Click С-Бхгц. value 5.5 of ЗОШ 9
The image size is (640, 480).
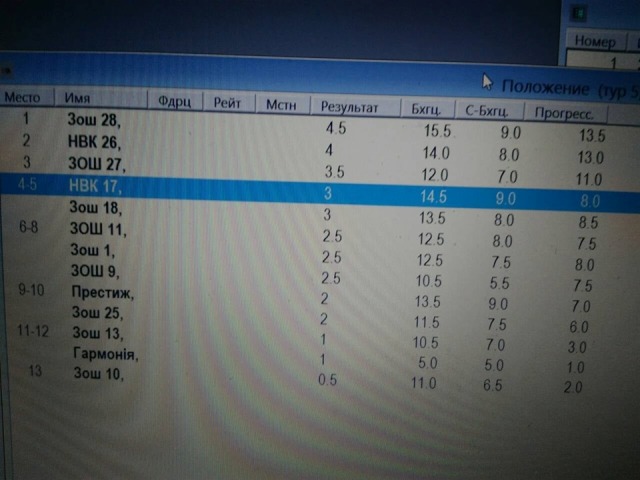pos(500,283)
